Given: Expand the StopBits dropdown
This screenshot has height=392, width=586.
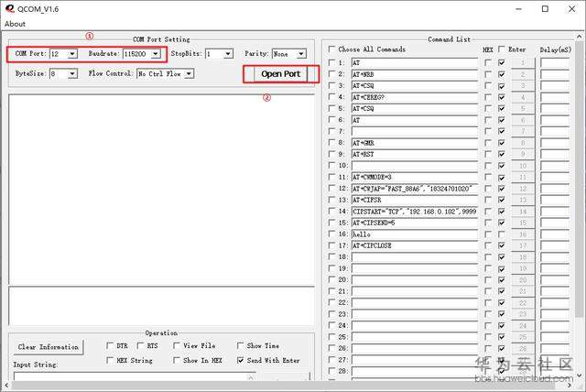Looking at the screenshot, I should [x=228, y=54].
